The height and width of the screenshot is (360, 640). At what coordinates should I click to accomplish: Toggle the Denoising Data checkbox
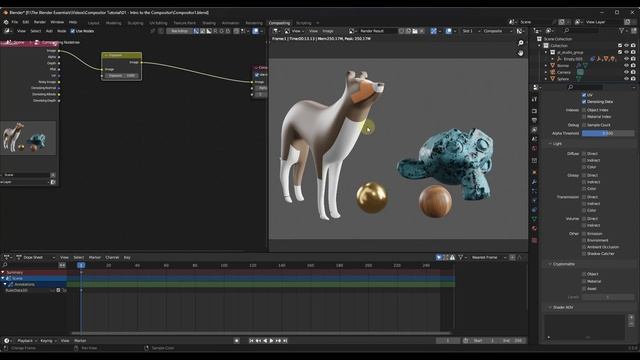584,102
